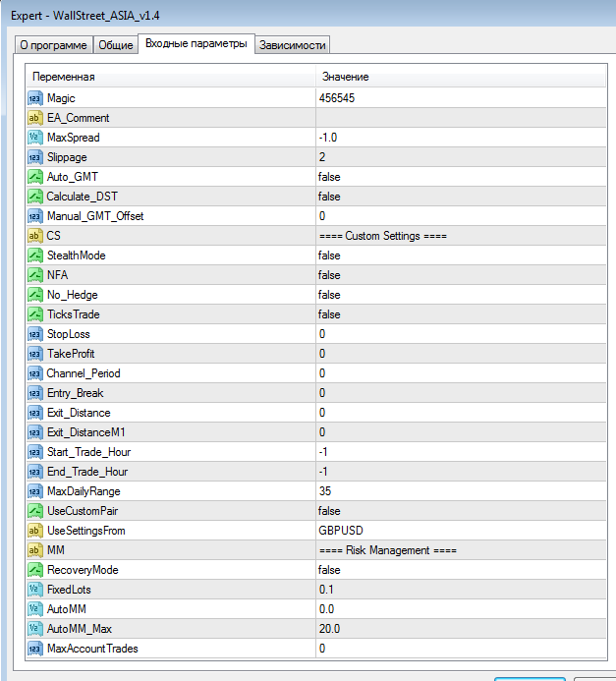Click the double-type icon beside MaxSpread

[x=35, y=138]
